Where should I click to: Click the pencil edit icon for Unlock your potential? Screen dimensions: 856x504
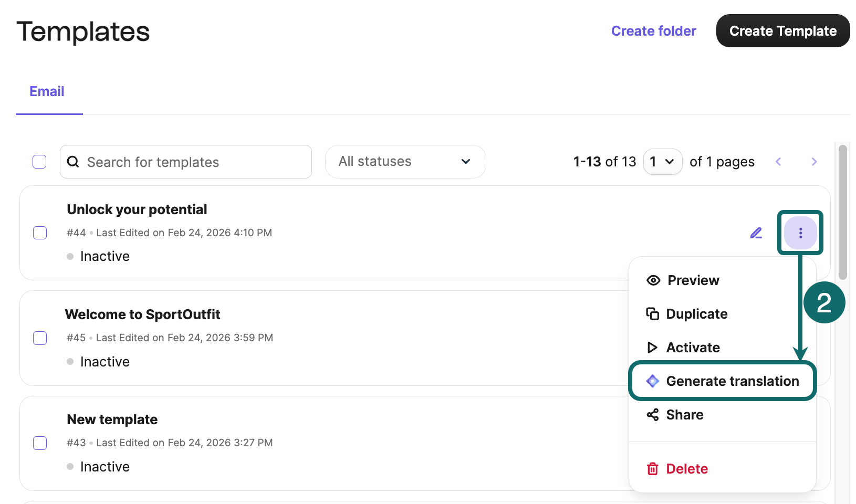point(756,233)
